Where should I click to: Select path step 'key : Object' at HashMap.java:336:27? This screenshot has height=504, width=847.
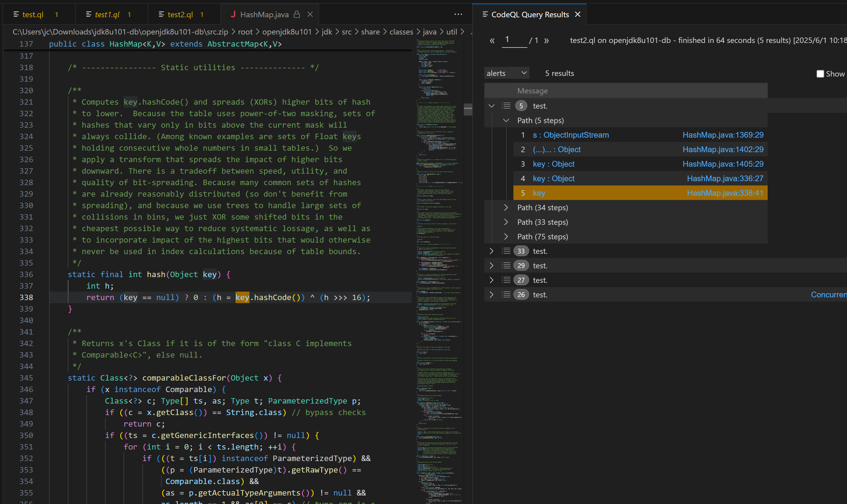(553, 178)
